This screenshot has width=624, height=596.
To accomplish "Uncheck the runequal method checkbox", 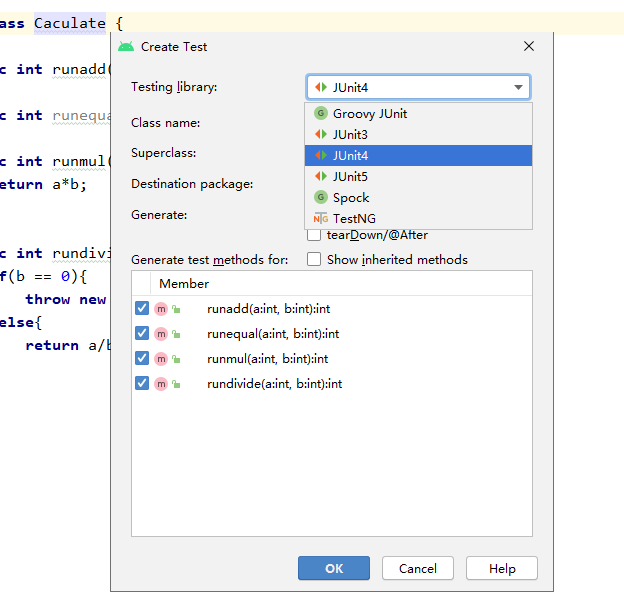I will click(142, 333).
